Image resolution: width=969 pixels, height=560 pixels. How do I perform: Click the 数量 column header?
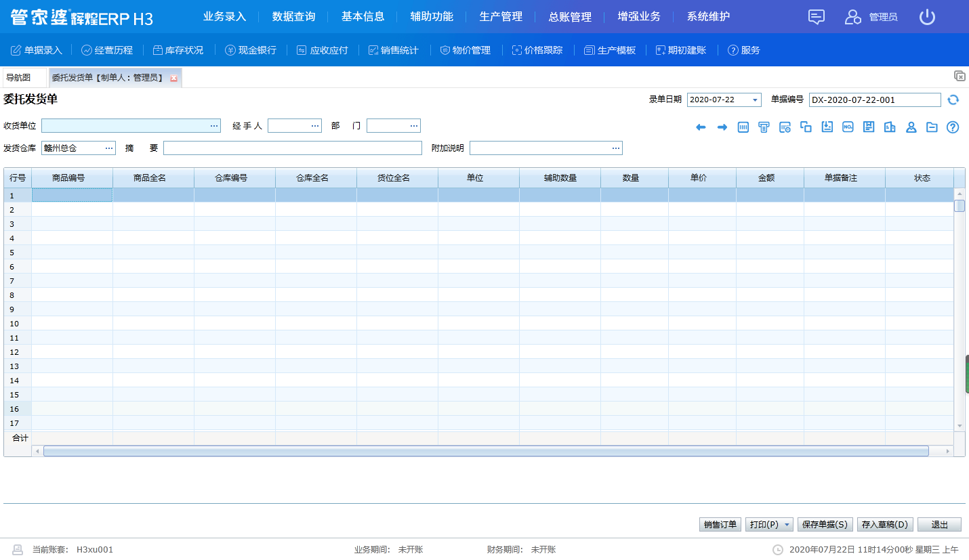[x=634, y=178]
